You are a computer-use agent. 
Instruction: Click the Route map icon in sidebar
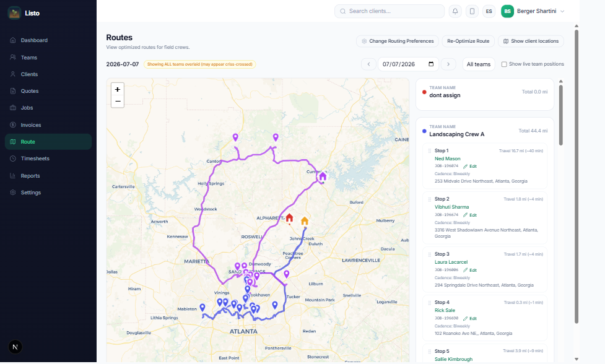coord(13,142)
